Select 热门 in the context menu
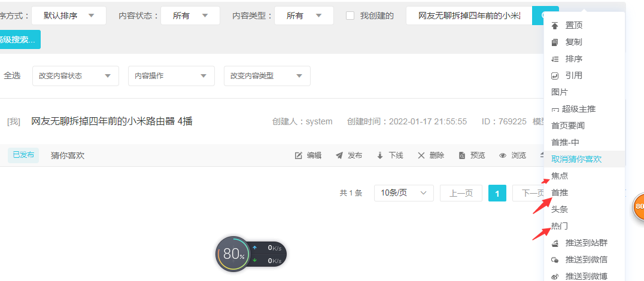This screenshot has width=644, height=281. 560,226
